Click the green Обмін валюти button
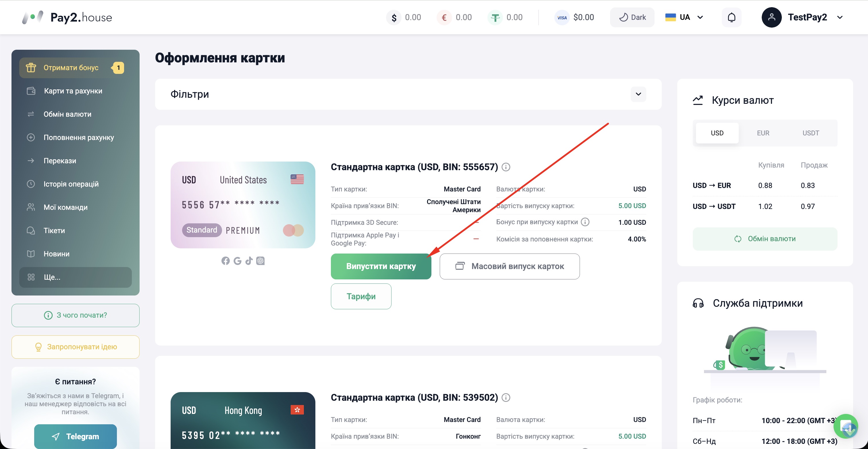 pyautogui.click(x=765, y=239)
